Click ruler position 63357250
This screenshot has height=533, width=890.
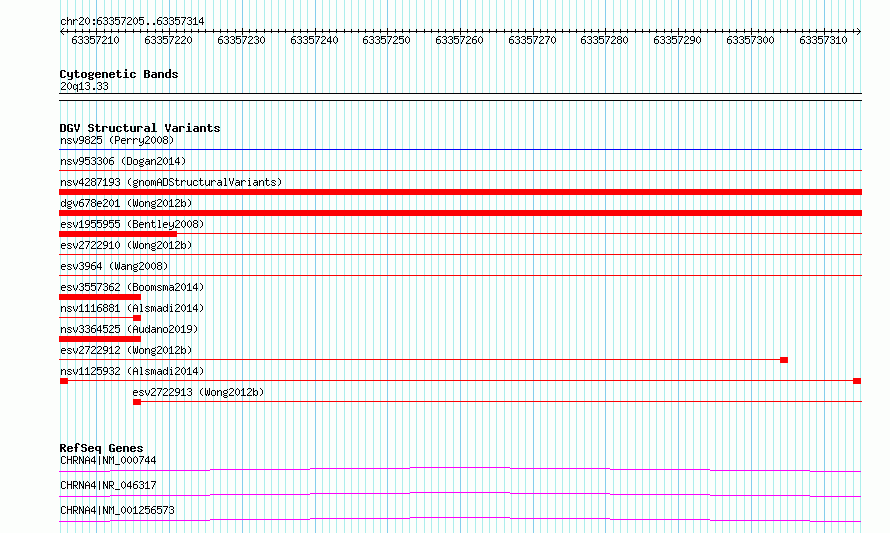[386, 40]
